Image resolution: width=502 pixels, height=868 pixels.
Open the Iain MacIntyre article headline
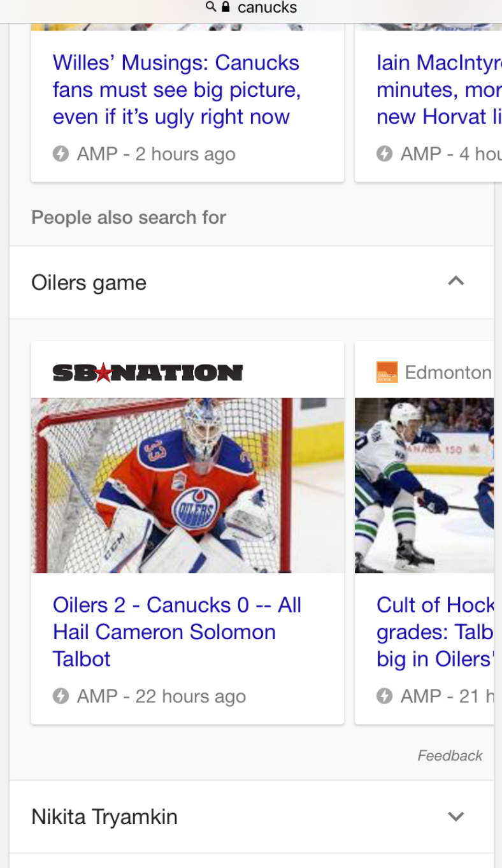pyautogui.click(x=438, y=90)
